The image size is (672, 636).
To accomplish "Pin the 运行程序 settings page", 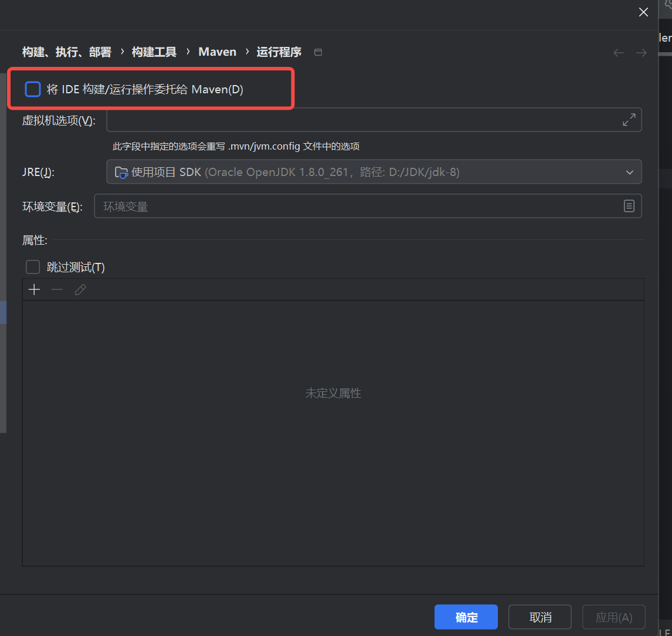I will click(x=318, y=52).
